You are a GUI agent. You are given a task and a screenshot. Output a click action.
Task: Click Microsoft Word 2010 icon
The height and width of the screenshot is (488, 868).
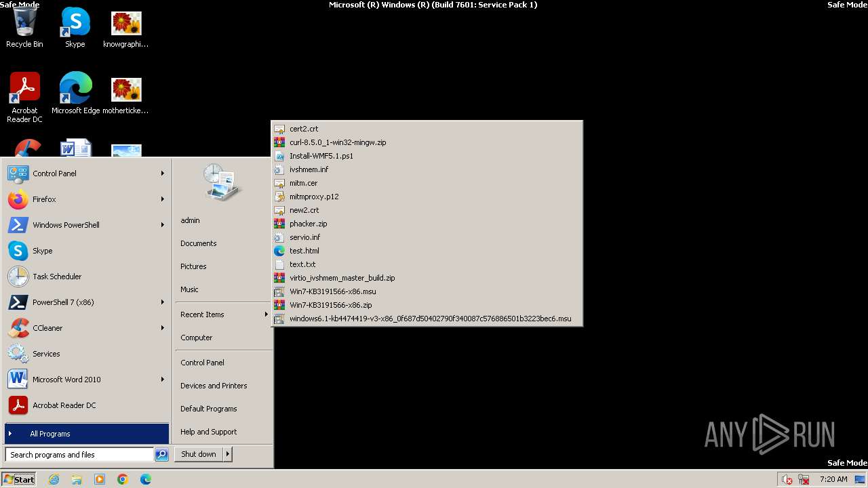coord(18,380)
